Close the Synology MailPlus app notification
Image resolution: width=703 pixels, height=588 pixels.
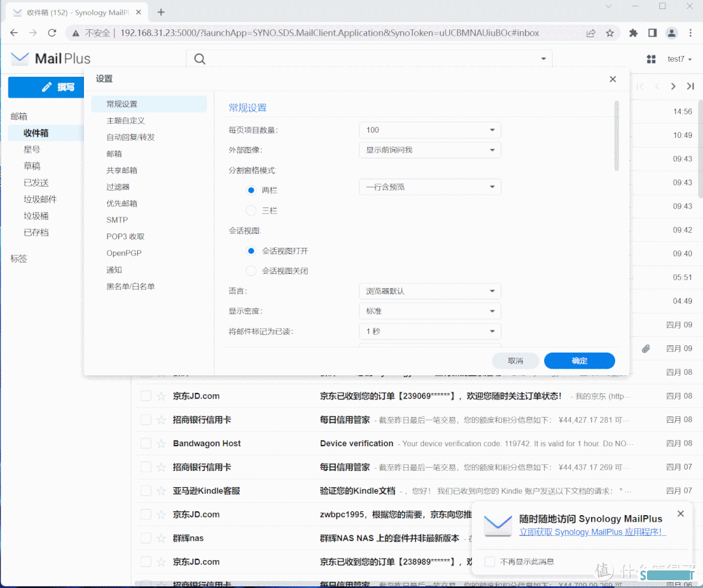point(681,514)
